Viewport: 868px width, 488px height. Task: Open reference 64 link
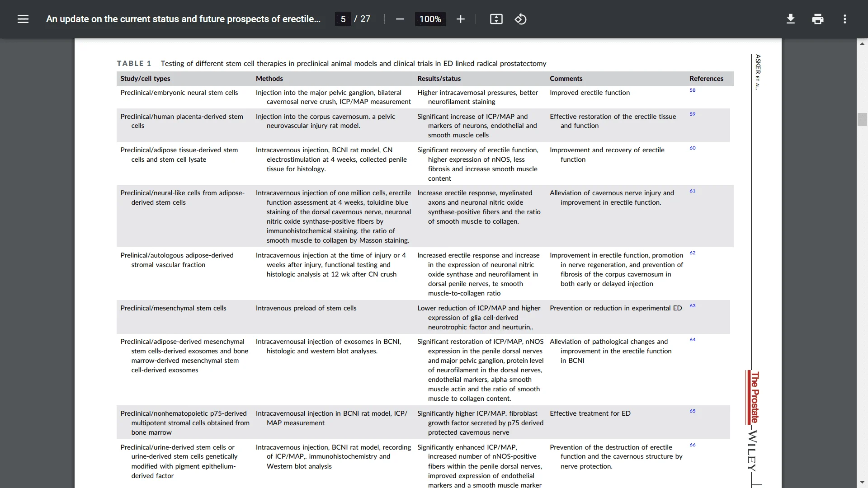[692, 339]
